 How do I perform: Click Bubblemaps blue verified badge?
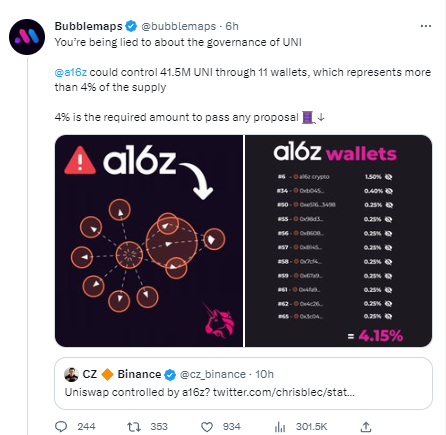(x=131, y=26)
